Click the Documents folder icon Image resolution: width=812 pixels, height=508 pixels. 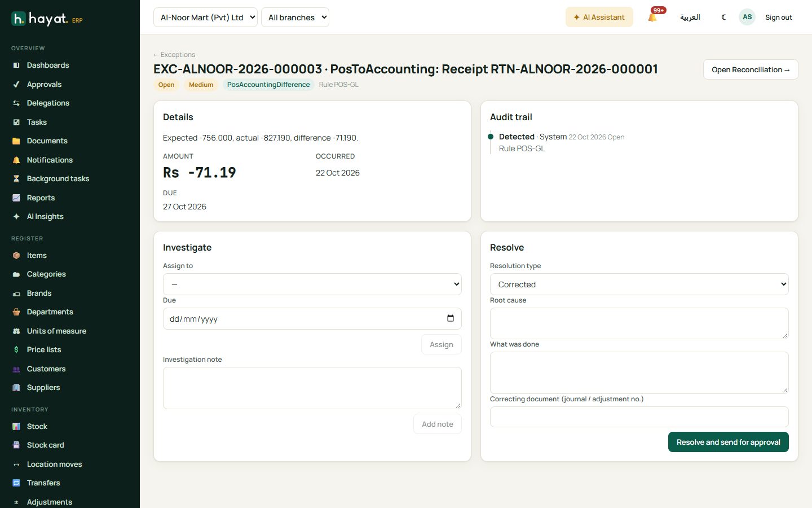[x=16, y=141]
